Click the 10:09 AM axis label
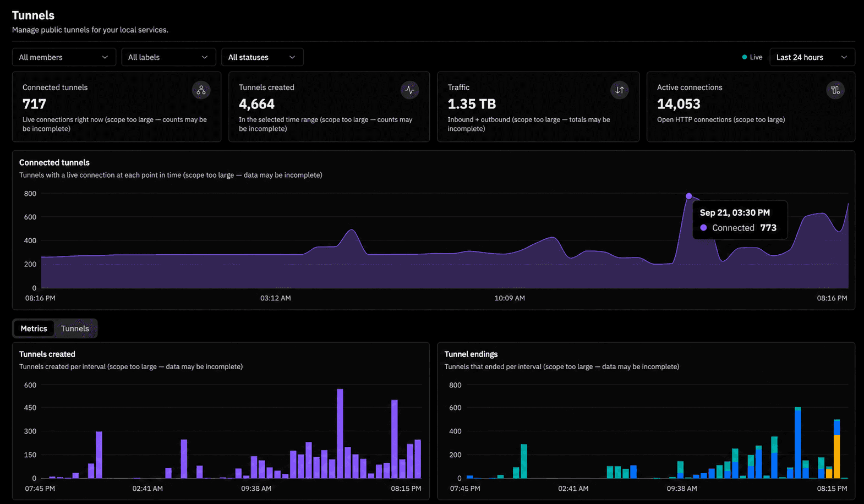Screen dimensions: 864x504 (x=510, y=298)
